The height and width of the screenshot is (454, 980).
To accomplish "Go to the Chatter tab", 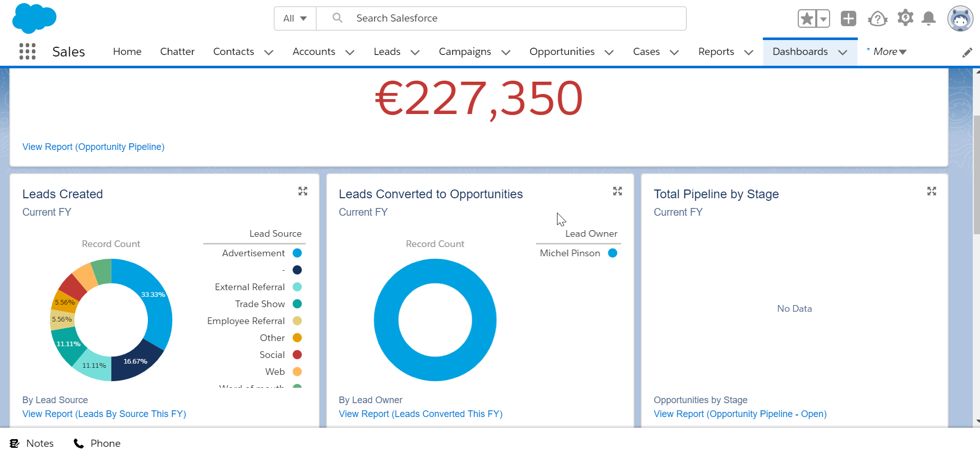I will click(177, 52).
